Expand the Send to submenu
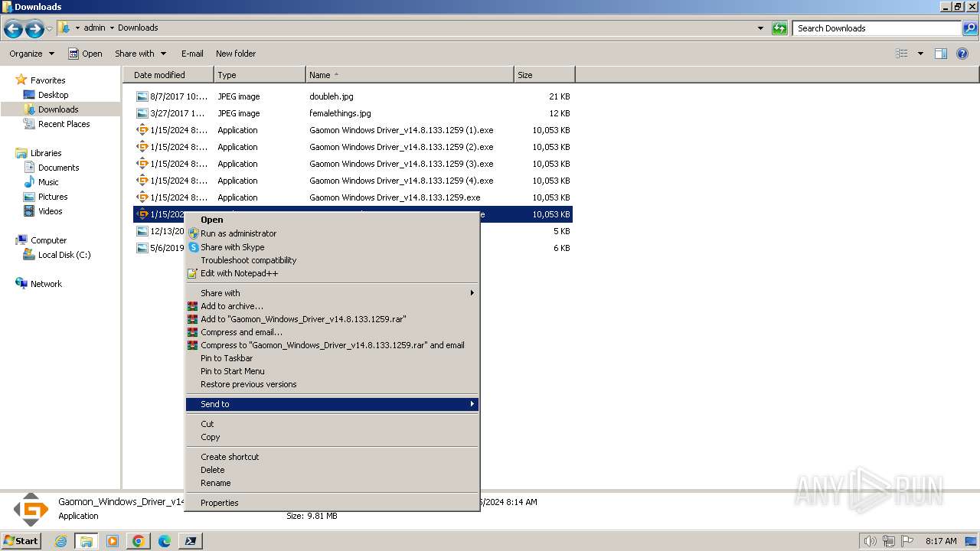Viewport: 980px width, 551px height. pos(332,404)
